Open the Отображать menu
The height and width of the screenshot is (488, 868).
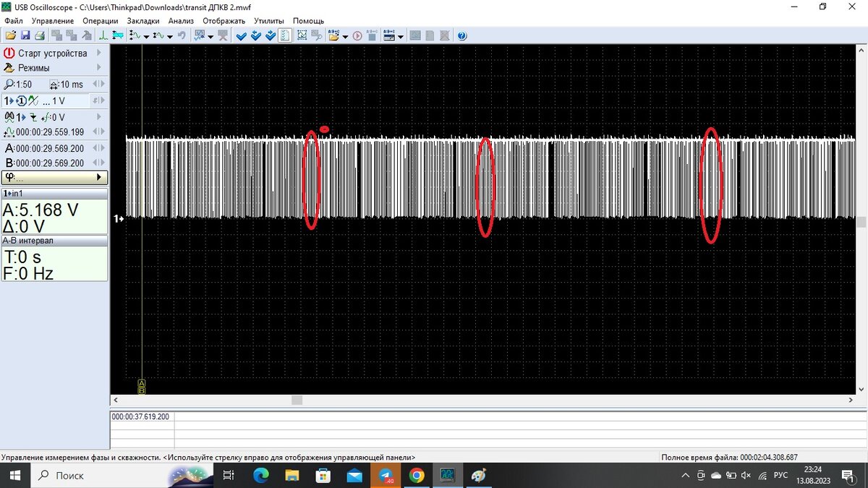pos(224,21)
